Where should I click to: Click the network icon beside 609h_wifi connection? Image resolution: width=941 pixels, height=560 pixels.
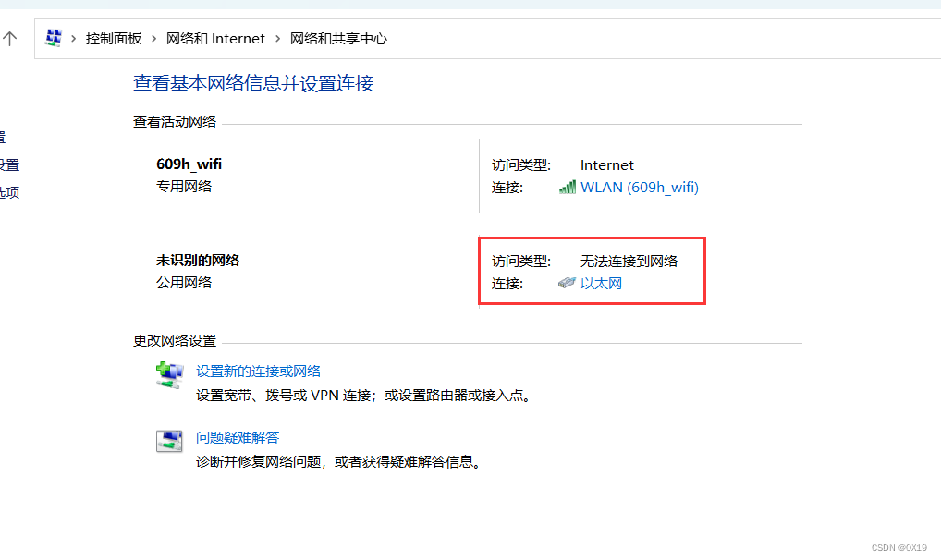click(x=566, y=187)
